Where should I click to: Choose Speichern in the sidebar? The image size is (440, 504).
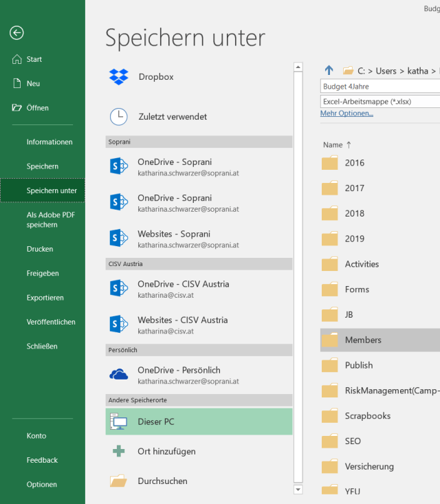point(43,166)
